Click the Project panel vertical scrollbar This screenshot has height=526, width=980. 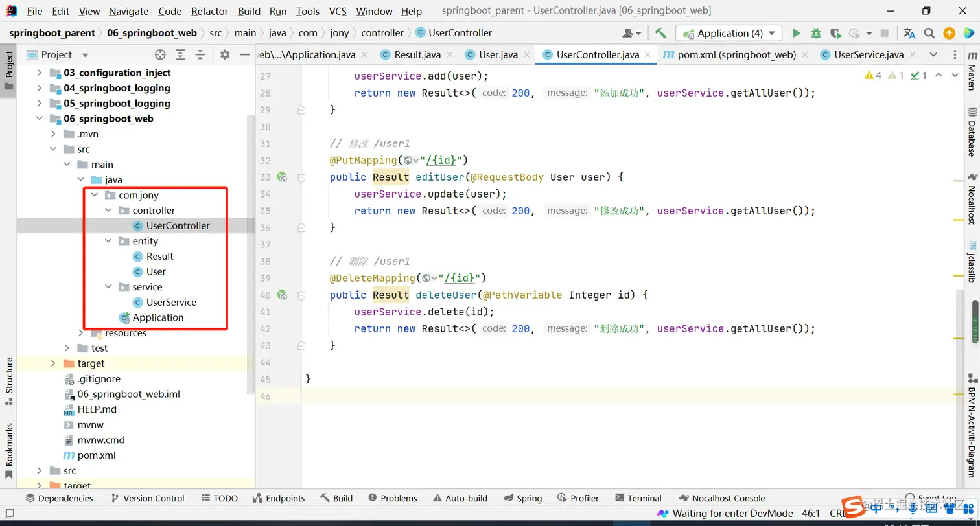pyautogui.click(x=251, y=253)
